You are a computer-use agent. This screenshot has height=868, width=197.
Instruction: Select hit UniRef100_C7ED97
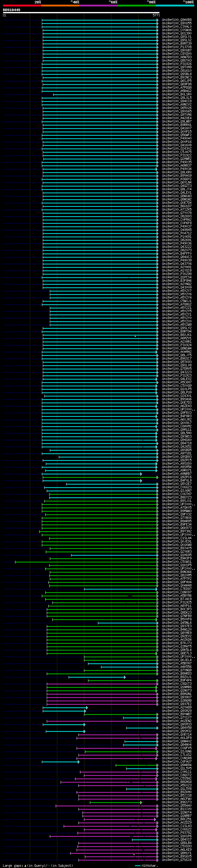pyautogui.click(x=177, y=589)
